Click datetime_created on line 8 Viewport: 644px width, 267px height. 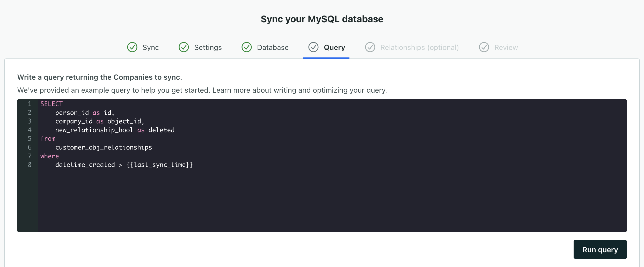(x=85, y=165)
